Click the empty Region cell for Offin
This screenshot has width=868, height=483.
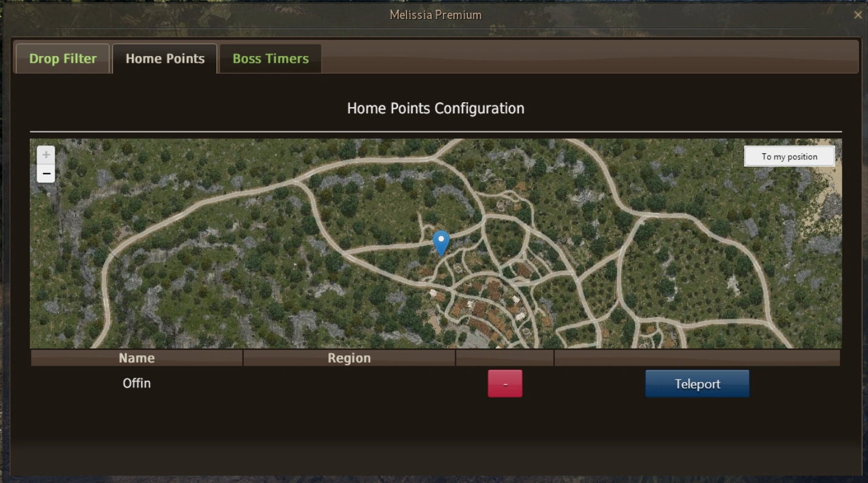pyautogui.click(x=350, y=384)
